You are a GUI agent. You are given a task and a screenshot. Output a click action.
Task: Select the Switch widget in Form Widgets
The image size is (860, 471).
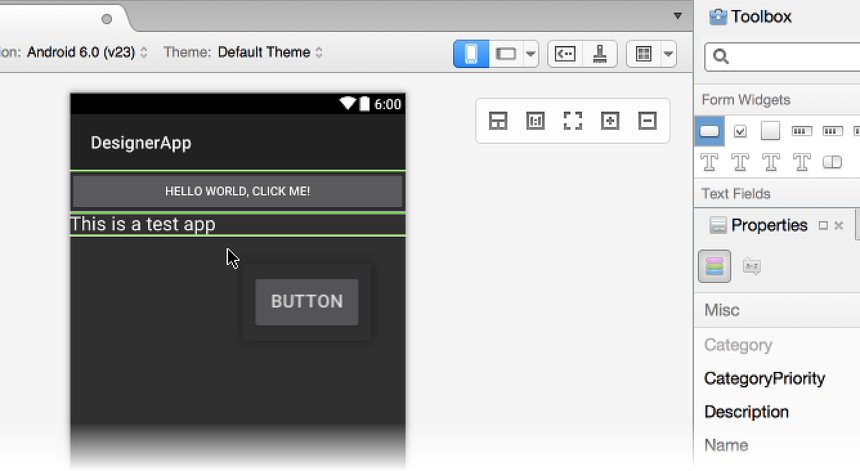click(832, 162)
